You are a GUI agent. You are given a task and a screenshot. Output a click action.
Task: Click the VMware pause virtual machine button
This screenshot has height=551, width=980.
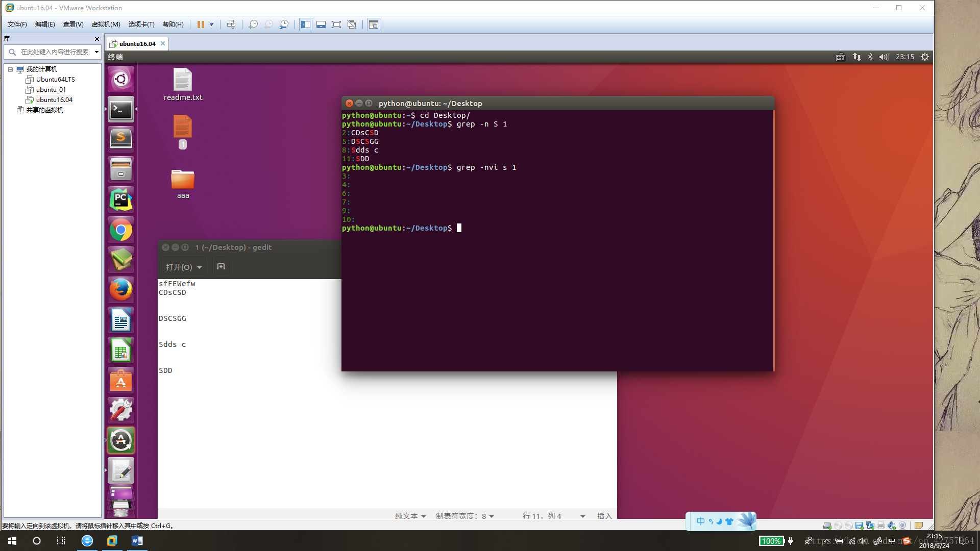pos(201,24)
